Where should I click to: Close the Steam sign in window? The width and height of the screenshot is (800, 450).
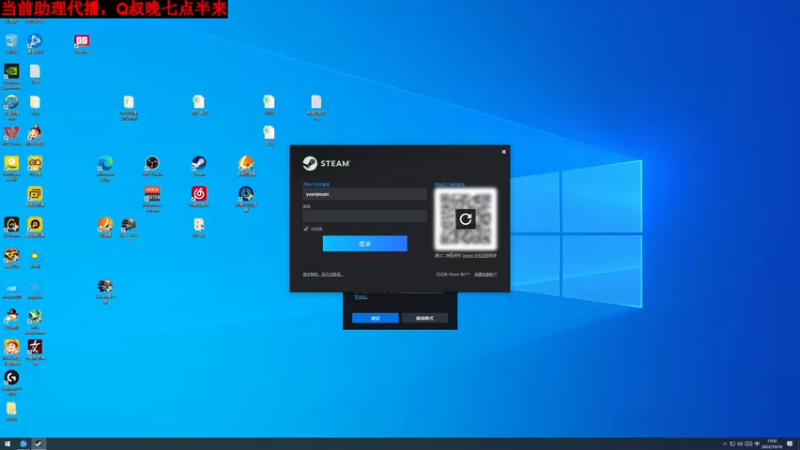pyautogui.click(x=504, y=152)
